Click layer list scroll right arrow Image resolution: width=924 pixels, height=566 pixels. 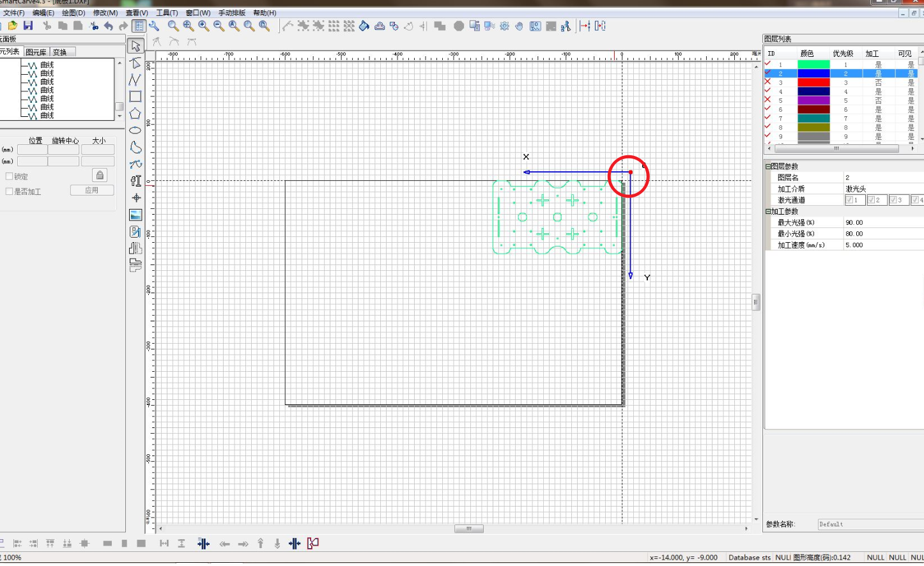912,148
